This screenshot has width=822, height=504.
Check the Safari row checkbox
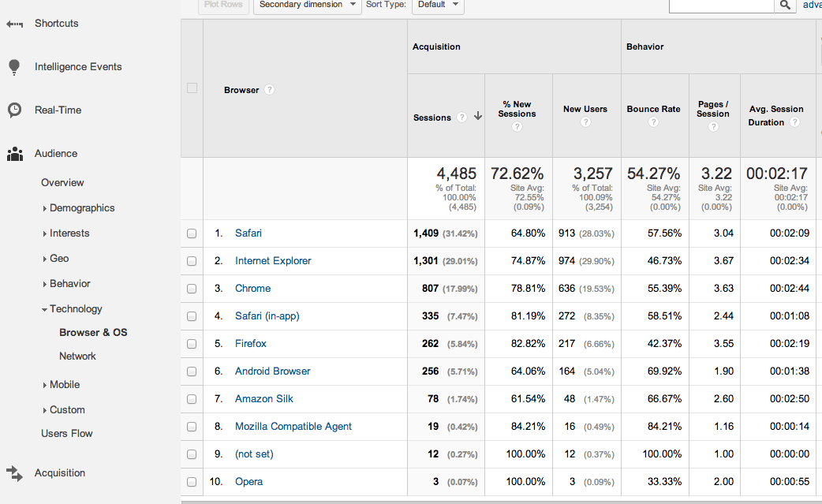pyautogui.click(x=192, y=233)
